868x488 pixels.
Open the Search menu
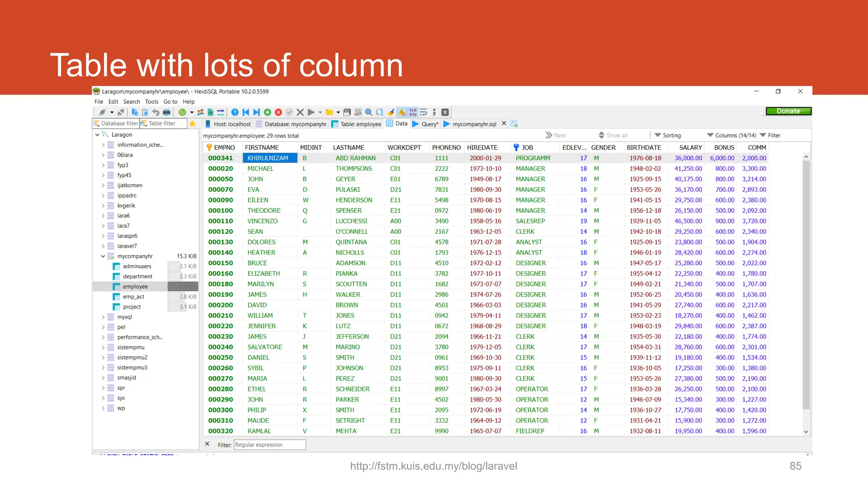pos(131,102)
